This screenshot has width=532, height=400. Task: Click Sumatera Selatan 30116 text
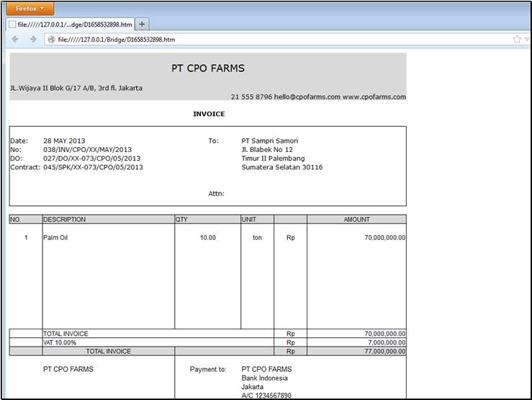pyautogui.click(x=282, y=167)
